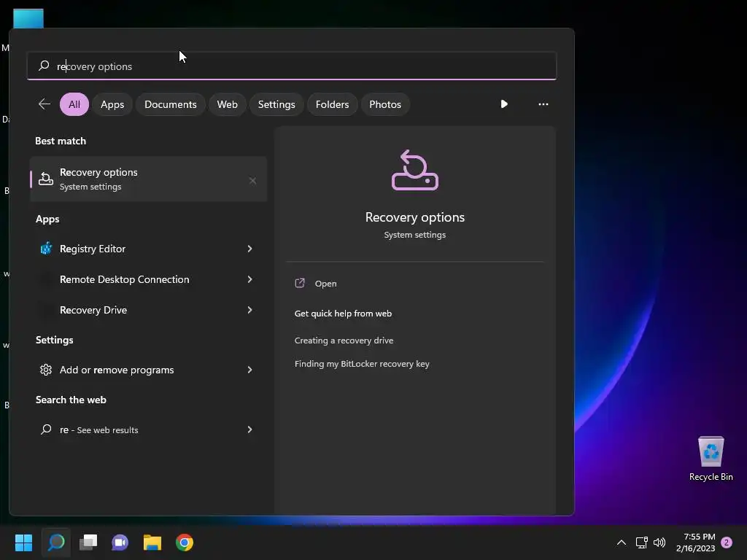Click inside the search text field
This screenshot has height=560, width=747.
(x=292, y=66)
